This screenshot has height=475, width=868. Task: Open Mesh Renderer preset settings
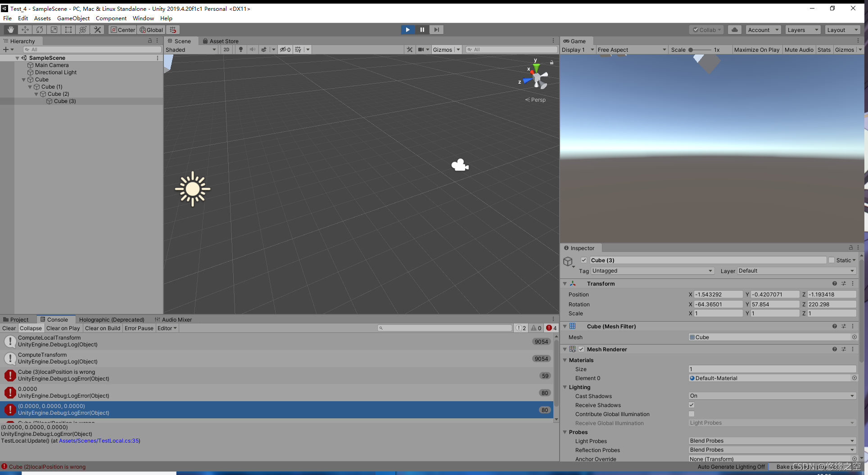844,349
